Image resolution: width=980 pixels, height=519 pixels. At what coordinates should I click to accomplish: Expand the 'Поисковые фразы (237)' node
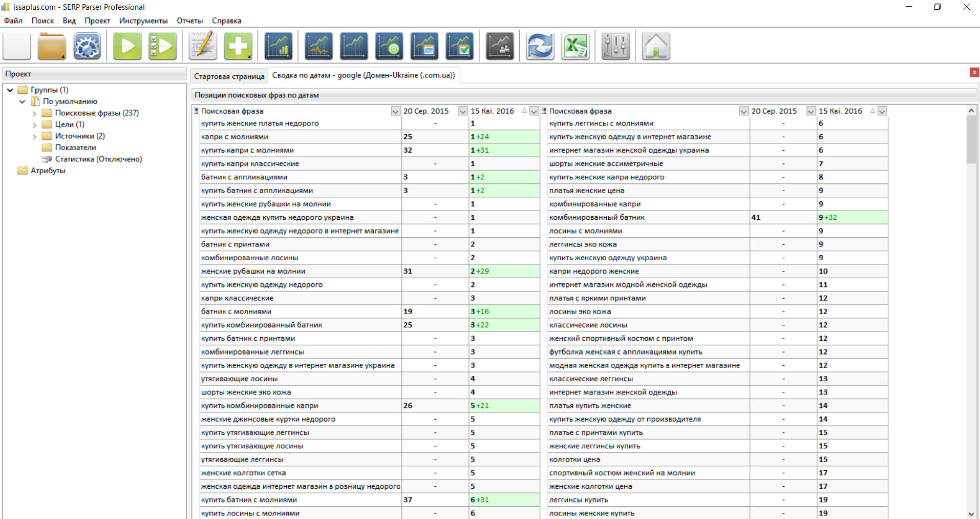click(34, 113)
